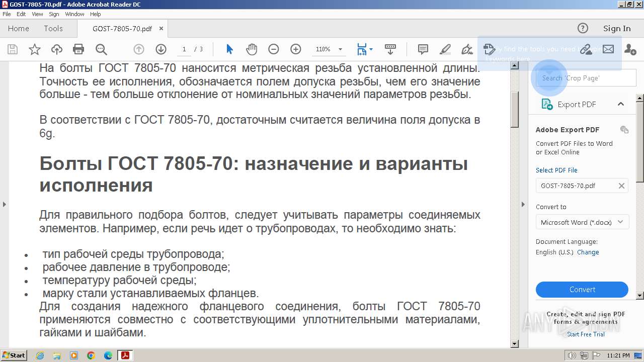Viewport: 644px width, 362px height.
Task: Open the Sign document pen tool
Action: tap(467, 49)
